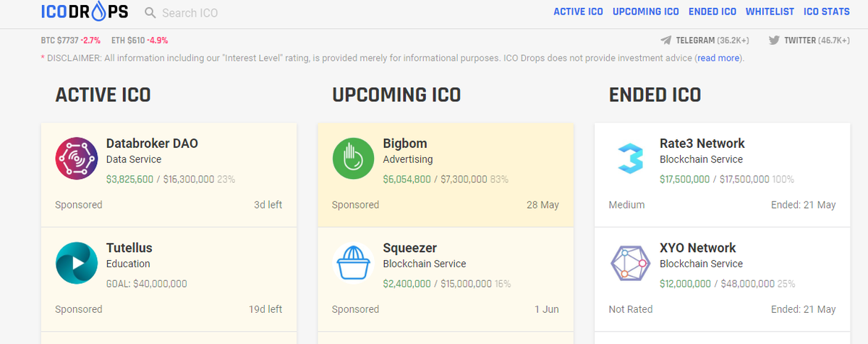Type in the Search ICO field

point(217,13)
